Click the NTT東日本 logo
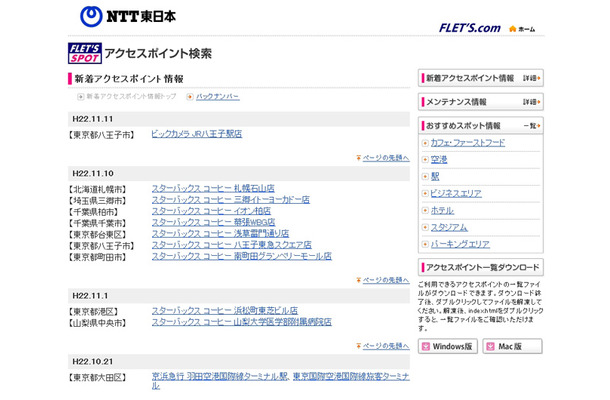 [x=128, y=17]
